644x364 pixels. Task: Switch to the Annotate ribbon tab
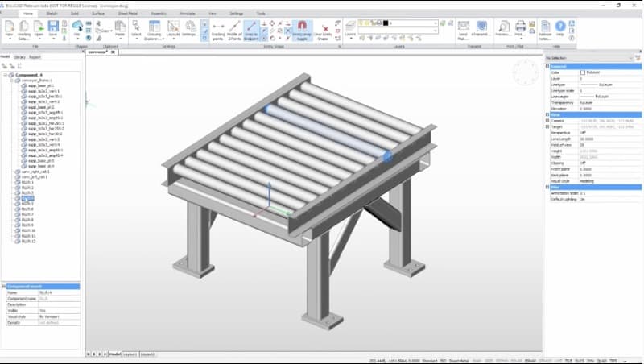(x=188, y=14)
